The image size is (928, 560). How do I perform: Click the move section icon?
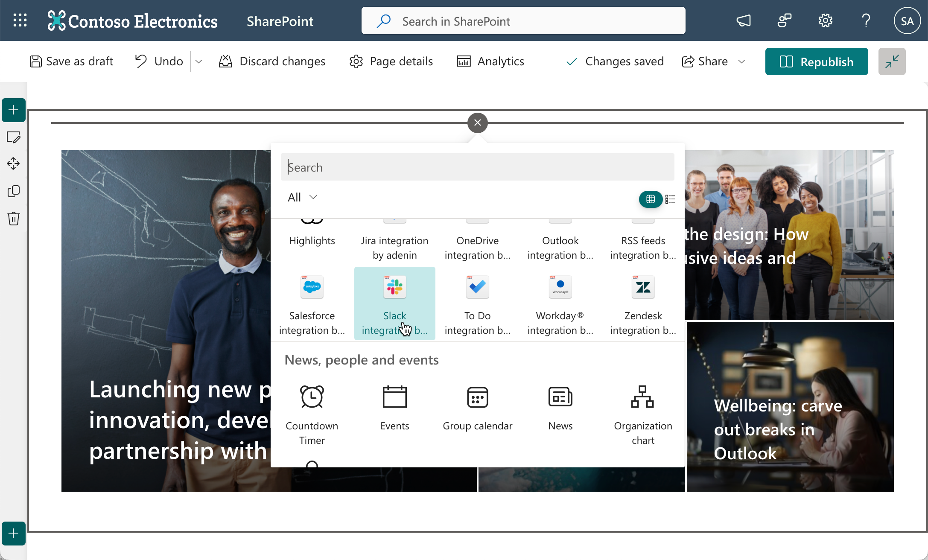point(14,163)
